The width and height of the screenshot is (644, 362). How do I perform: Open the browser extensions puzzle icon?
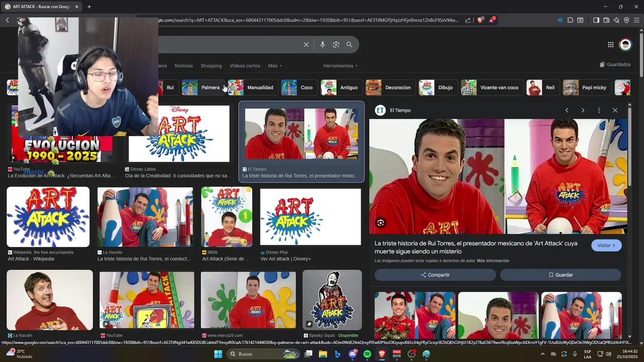570,20
